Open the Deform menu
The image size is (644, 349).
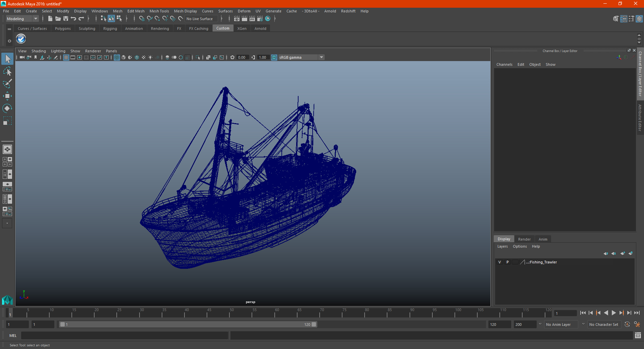point(244,11)
